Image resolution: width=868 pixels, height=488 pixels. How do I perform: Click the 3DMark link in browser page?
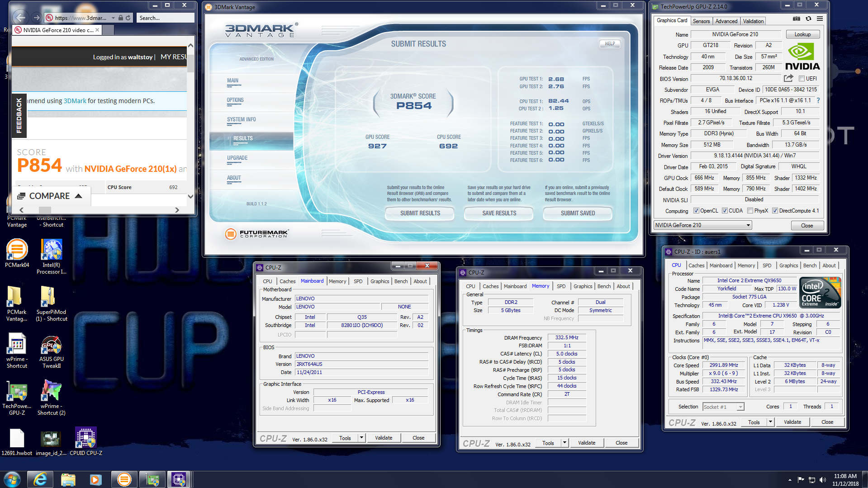pos(75,101)
